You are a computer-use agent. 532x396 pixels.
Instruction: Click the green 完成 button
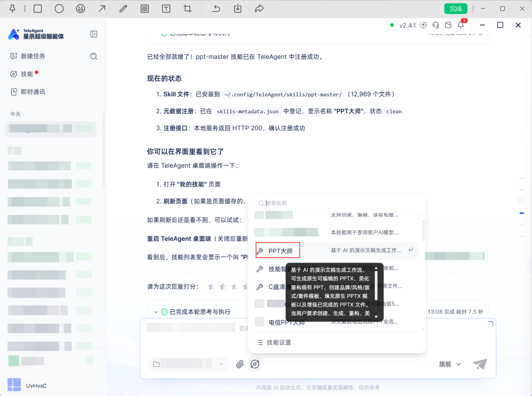(x=456, y=8)
